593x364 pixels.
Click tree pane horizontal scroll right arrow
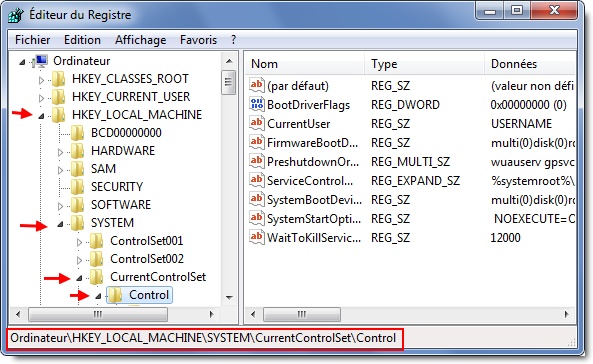212,314
